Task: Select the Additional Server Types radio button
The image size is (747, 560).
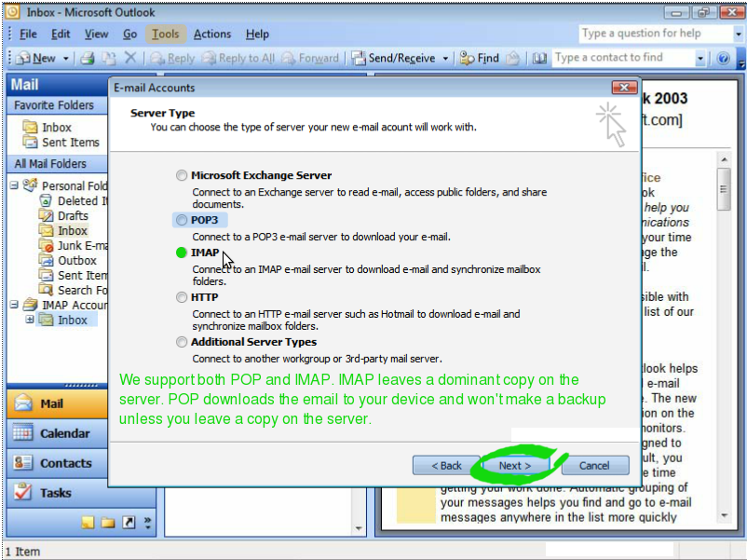Action: [181, 342]
